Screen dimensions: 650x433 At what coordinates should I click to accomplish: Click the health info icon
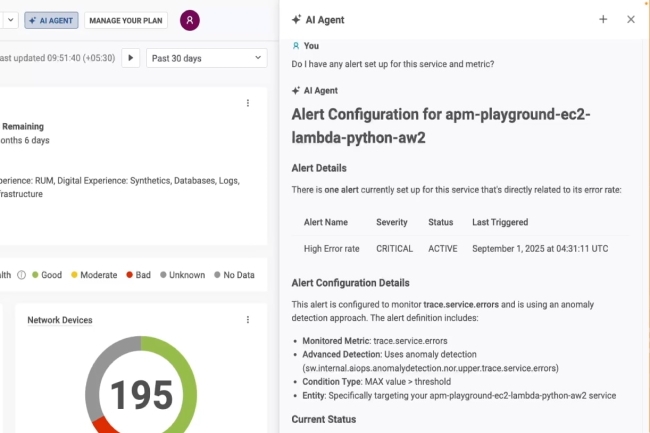[22, 275]
